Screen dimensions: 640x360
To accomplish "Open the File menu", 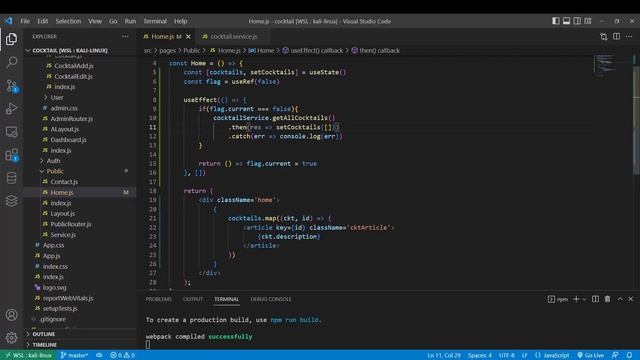I will pyautogui.click(x=25, y=21).
